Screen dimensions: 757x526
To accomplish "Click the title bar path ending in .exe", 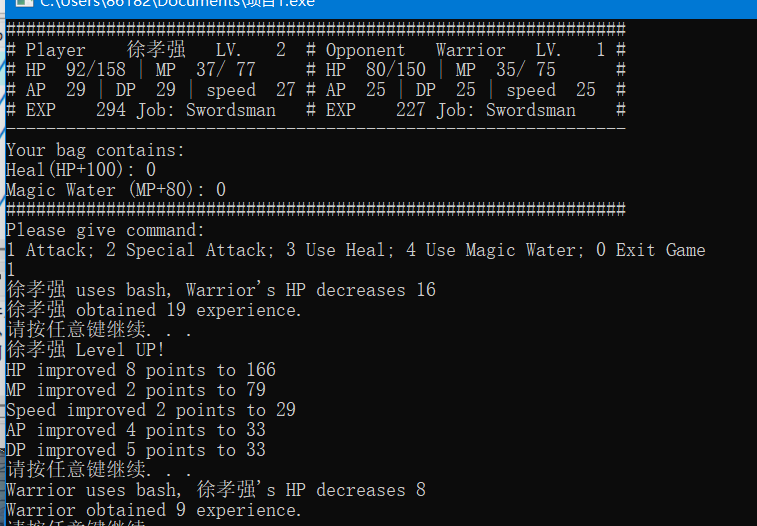I will 177,3.
